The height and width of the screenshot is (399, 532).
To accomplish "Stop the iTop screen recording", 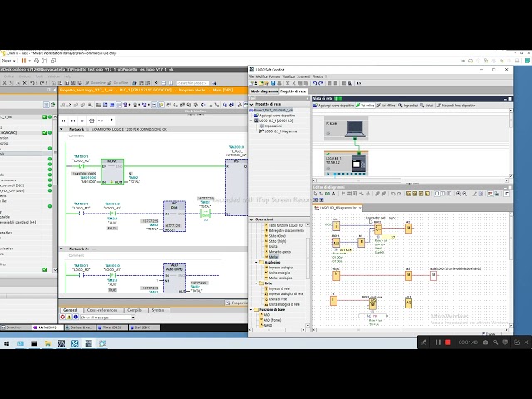I will coord(447,342).
